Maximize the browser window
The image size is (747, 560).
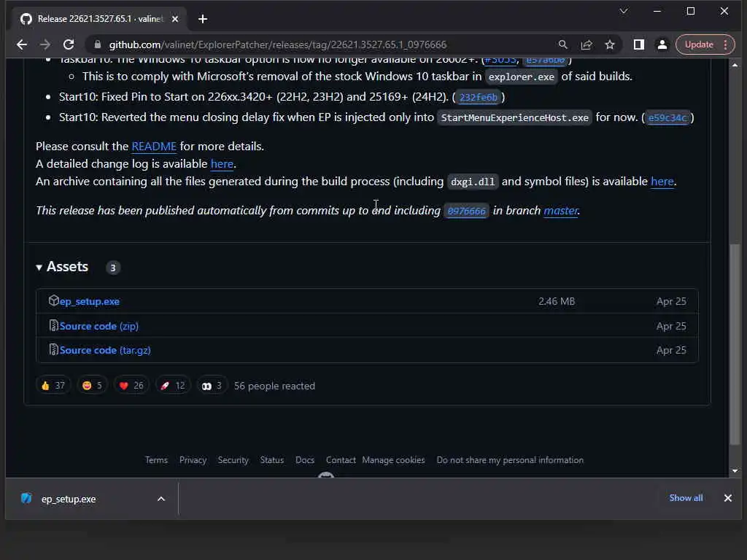tap(690, 11)
